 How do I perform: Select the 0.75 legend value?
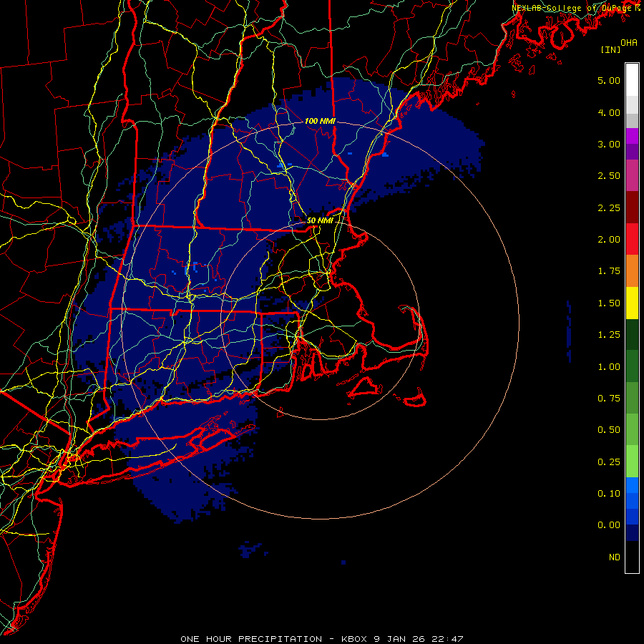[x=609, y=399]
